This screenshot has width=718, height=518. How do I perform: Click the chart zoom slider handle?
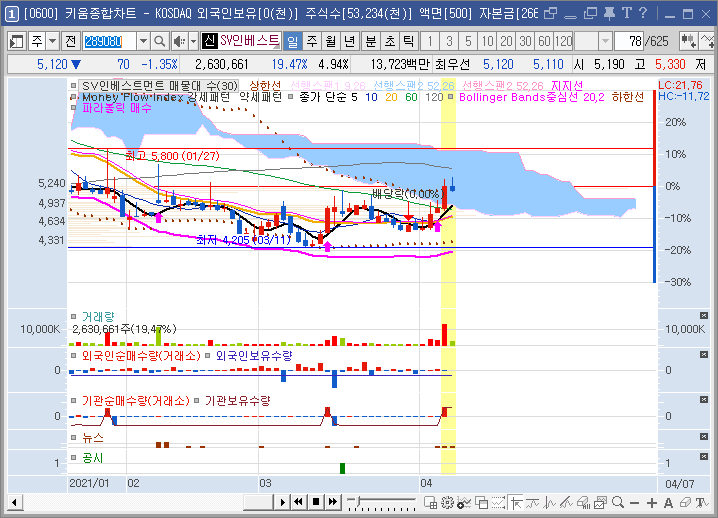pos(360,502)
